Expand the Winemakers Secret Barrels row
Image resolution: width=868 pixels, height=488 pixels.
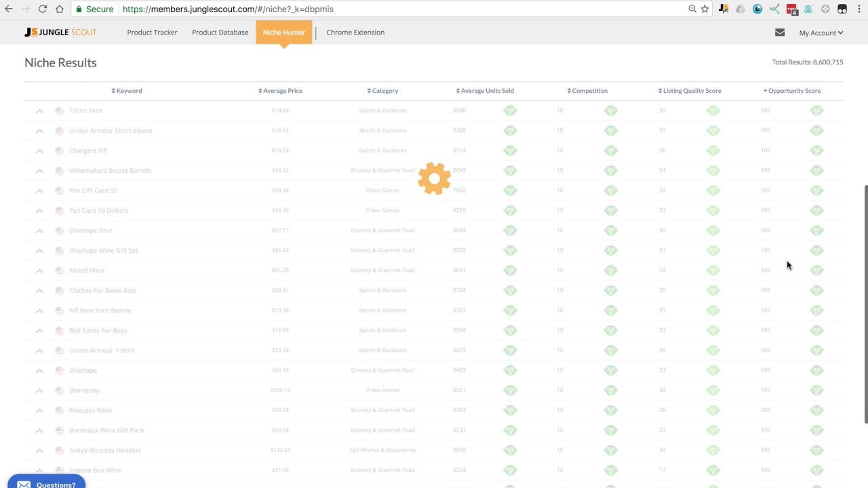pos(39,171)
